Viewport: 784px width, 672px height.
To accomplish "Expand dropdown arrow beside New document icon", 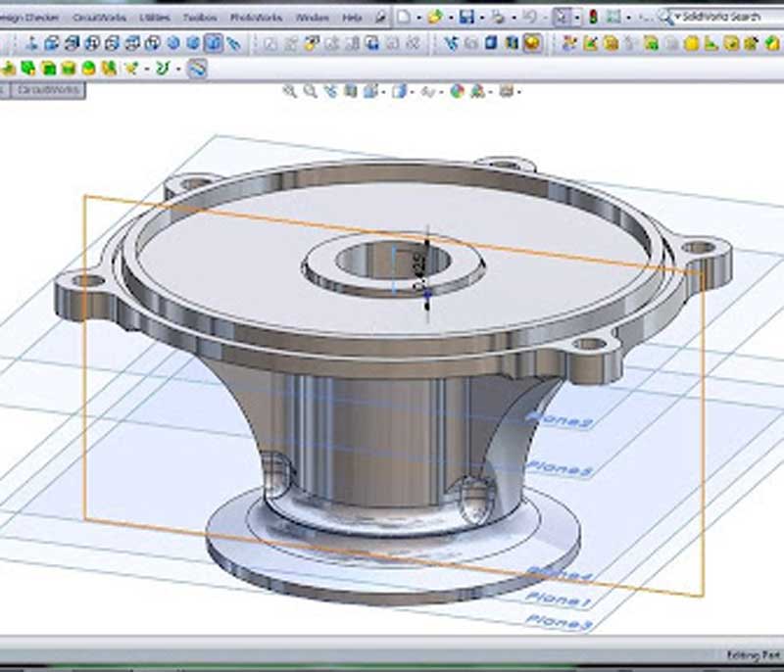I will pyautogui.click(x=417, y=18).
